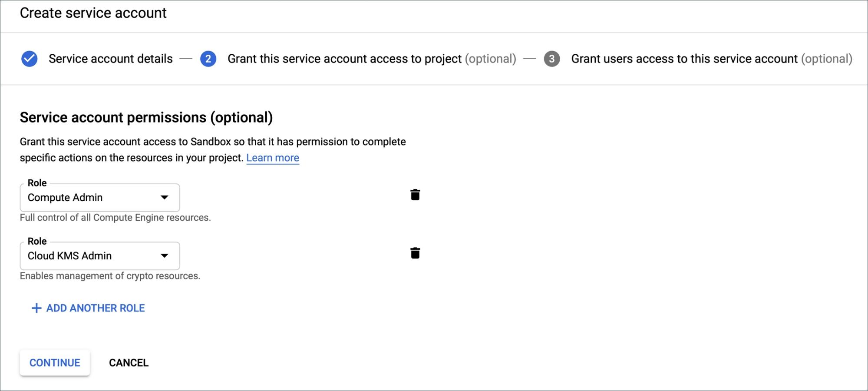Go to Service account details step
This screenshot has width=868, height=391.
pyautogui.click(x=110, y=59)
